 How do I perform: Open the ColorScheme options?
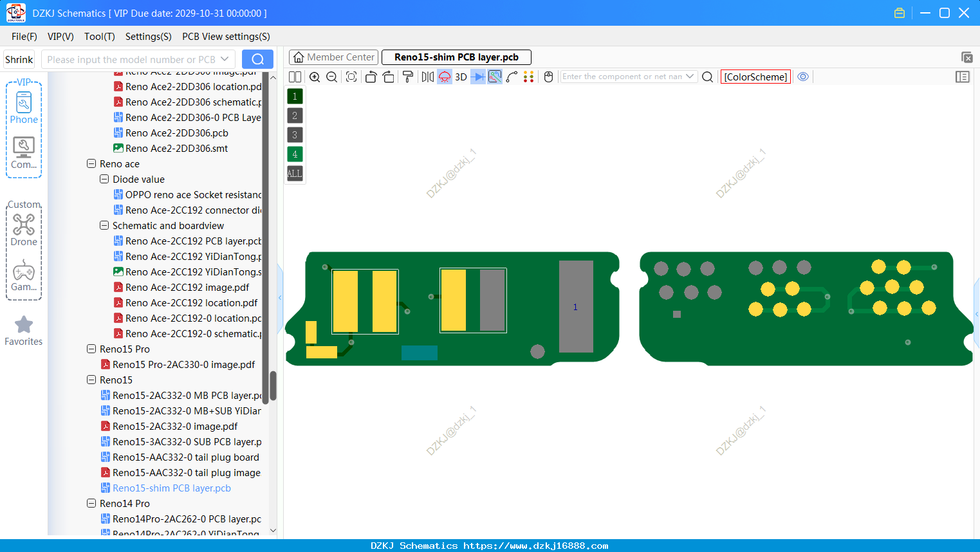point(755,77)
